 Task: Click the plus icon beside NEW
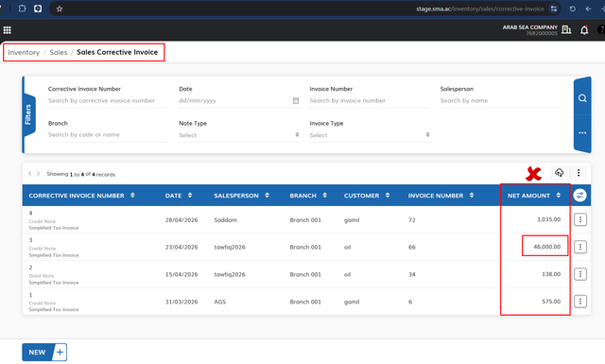[x=60, y=352]
